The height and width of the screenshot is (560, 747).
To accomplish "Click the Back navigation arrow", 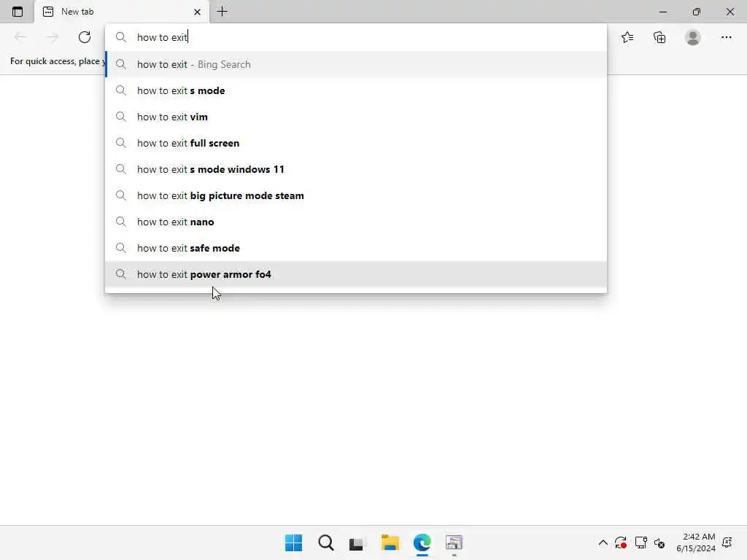I will click(20, 37).
